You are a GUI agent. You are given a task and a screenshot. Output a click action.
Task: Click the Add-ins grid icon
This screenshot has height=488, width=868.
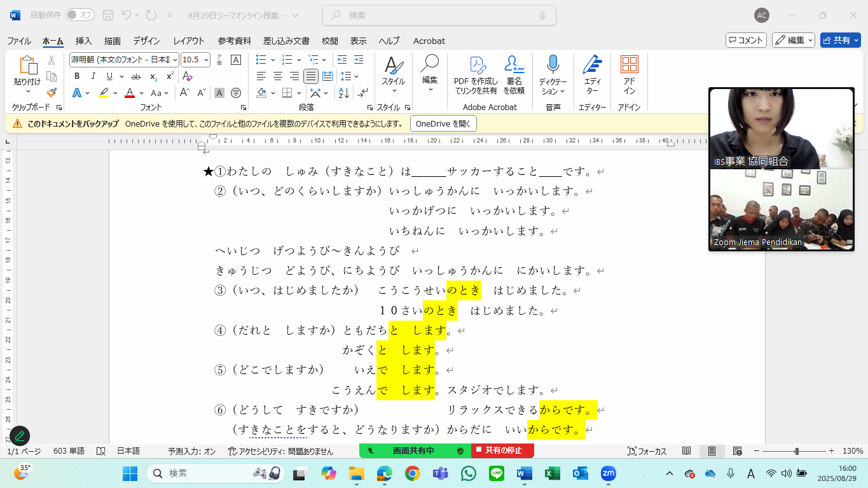coord(629,75)
